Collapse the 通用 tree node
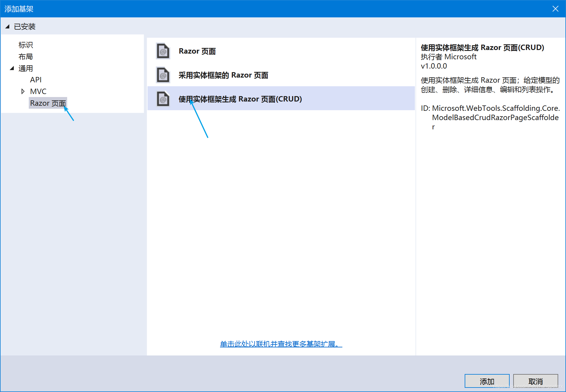The width and height of the screenshot is (566, 392). tap(12, 68)
